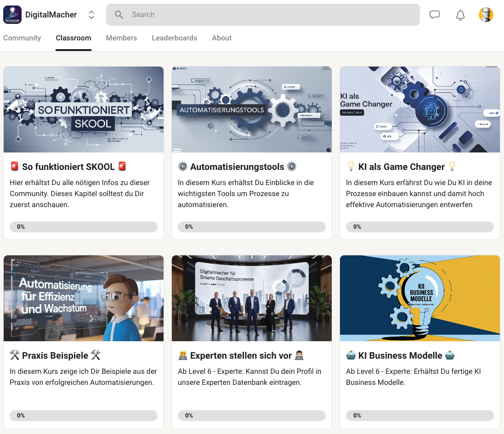This screenshot has width=504, height=434.
Task: Expand the DigitalMacher group switcher arrows
Action: click(x=91, y=15)
